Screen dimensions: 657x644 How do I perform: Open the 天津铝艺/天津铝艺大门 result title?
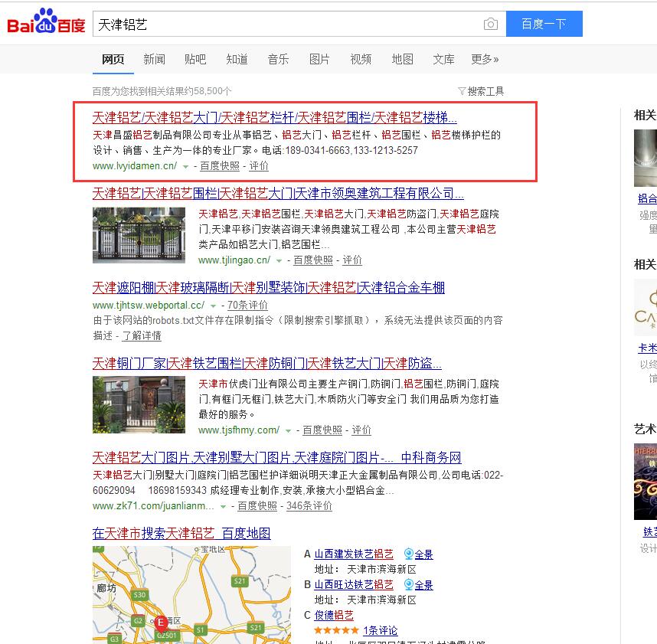pos(274,117)
